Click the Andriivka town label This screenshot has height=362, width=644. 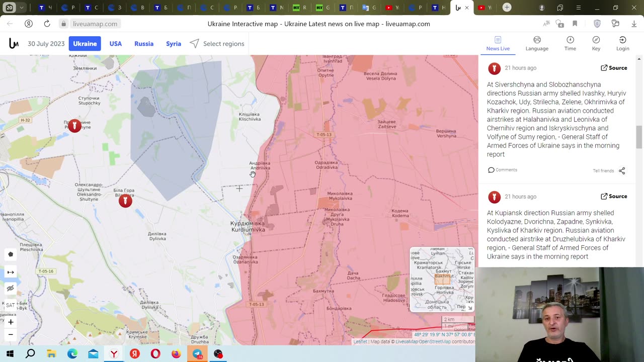click(x=260, y=165)
